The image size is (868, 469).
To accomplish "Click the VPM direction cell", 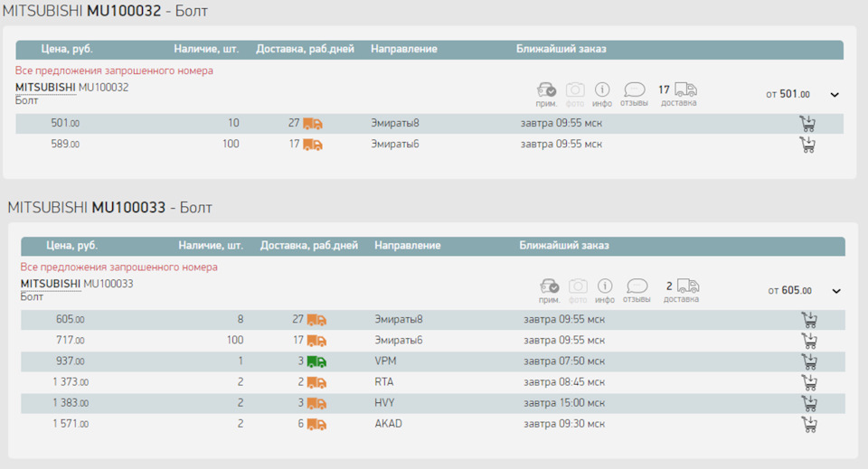I will point(385,361).
